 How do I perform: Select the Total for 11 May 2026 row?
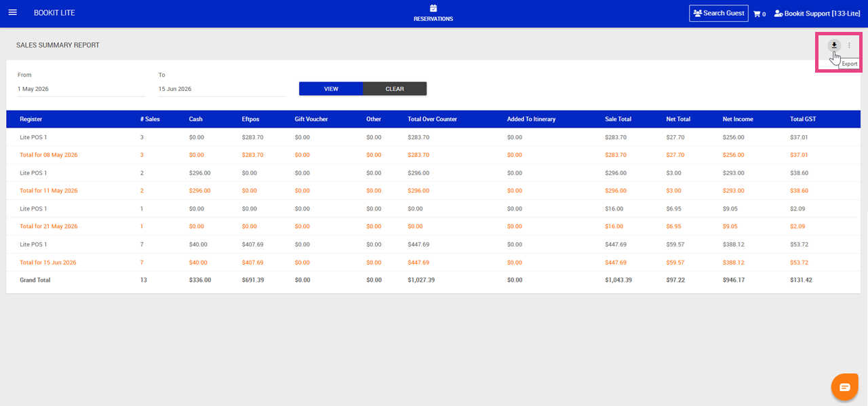(x=433, y=191)
